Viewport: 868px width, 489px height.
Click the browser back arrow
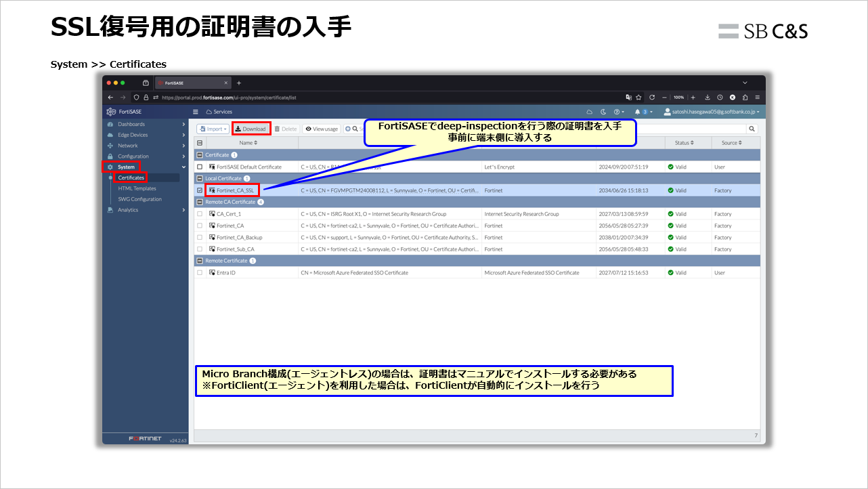click(112, 97)
